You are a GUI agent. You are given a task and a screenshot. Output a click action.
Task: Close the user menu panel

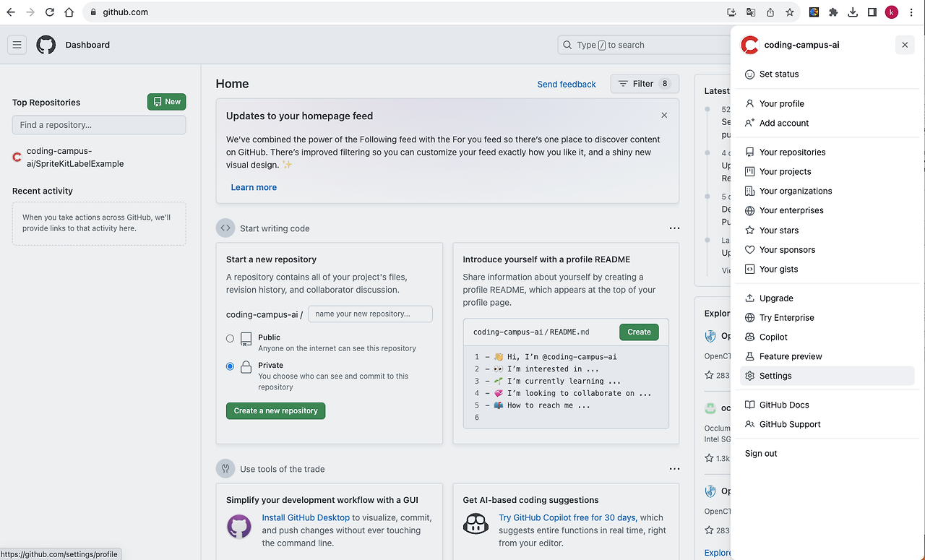pyautogui.click(x=905, y=45)
